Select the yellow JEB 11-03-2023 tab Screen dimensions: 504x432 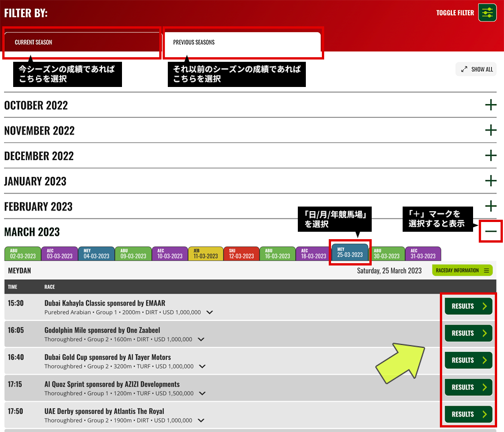[204, 253]
